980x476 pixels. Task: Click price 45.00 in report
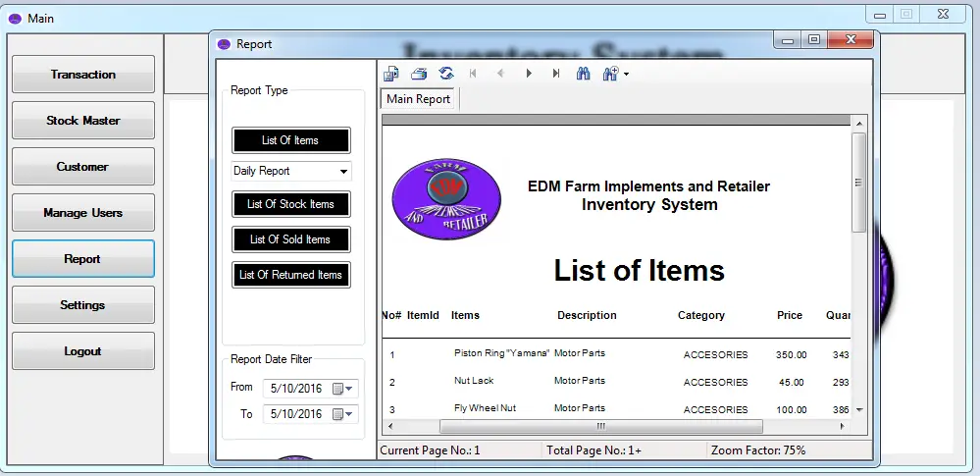coord(792,382)
